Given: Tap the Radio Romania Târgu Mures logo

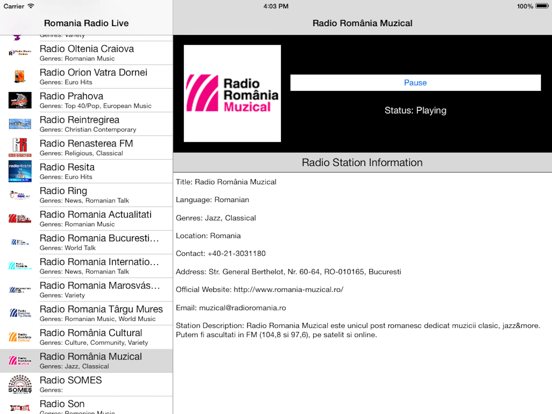Looking at the screenshot, I should (x=20, y=313).
